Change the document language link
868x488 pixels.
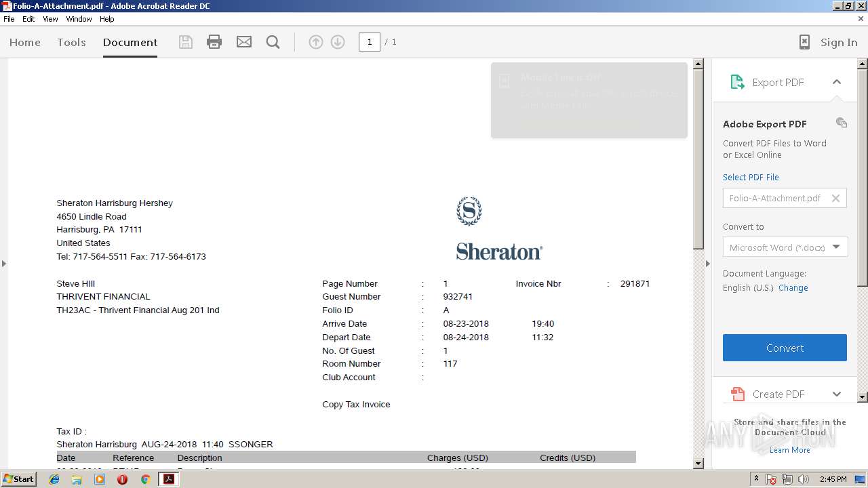pos(793,287)
